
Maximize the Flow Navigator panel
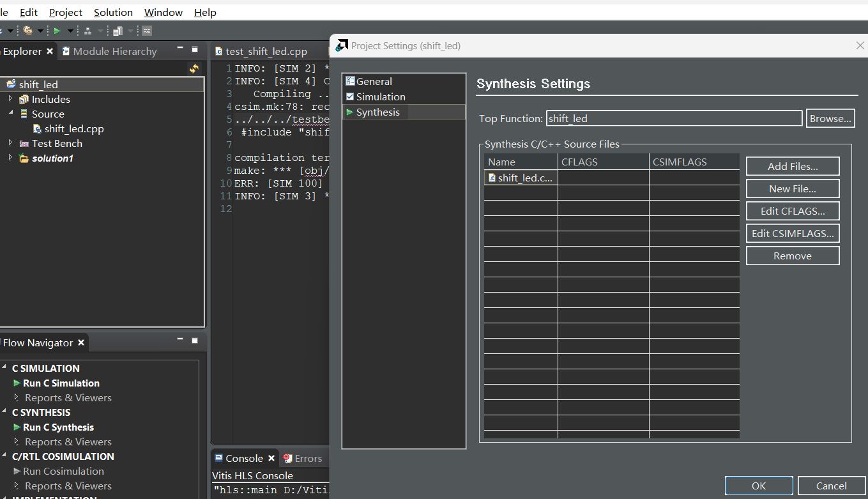(x=195, y=341)
